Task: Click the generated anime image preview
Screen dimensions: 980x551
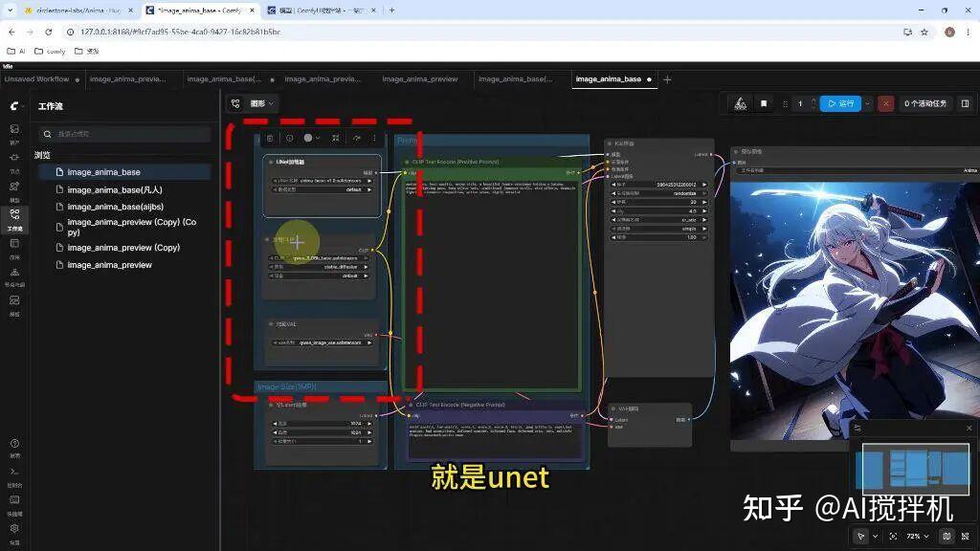Action: coord(855,311)
